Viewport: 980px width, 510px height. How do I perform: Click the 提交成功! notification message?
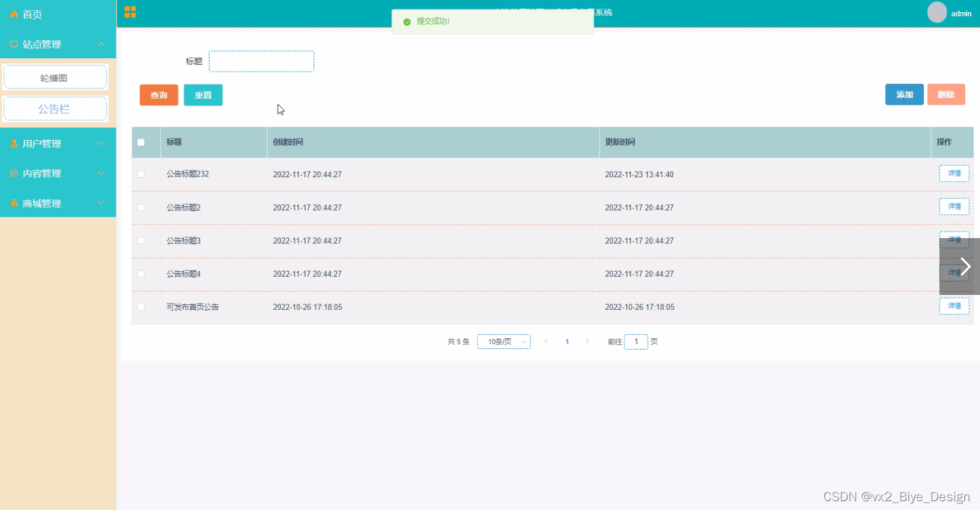433,22
